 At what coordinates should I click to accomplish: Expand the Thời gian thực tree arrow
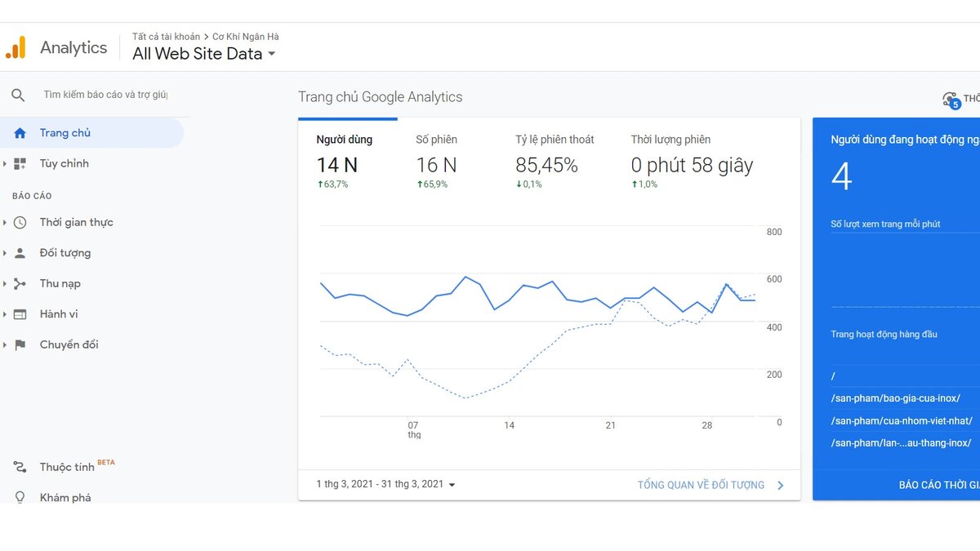tap(5, 223)
